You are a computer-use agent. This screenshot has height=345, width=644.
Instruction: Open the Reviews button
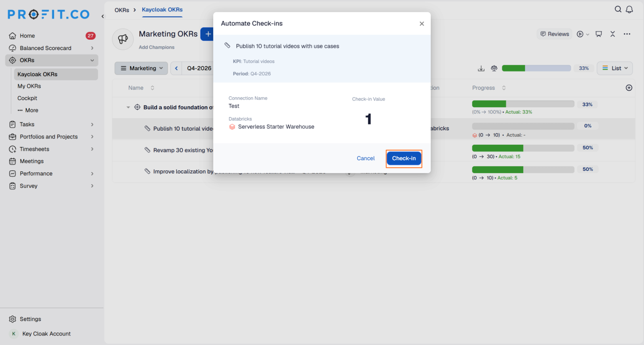[x=554, y=34]
